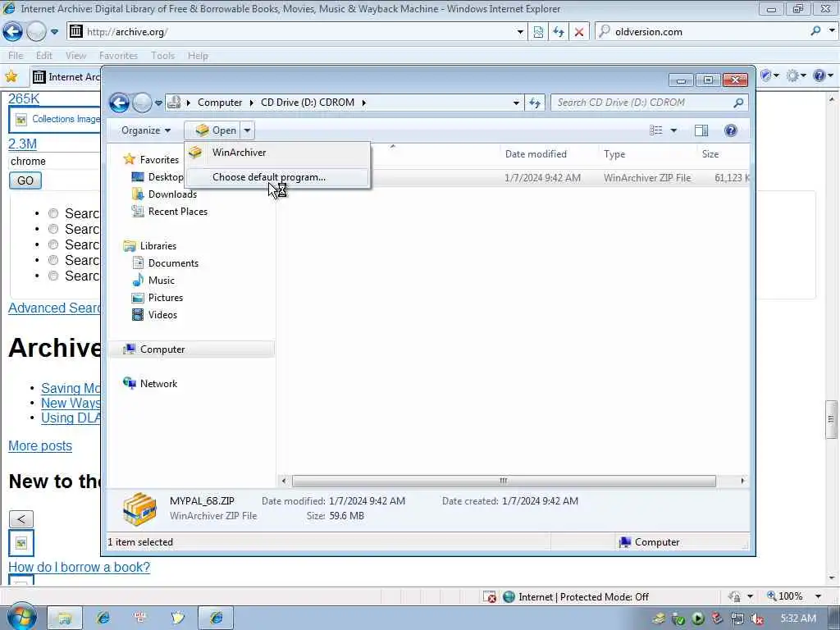Click the Internet Archive browser tab

(66, 77)
